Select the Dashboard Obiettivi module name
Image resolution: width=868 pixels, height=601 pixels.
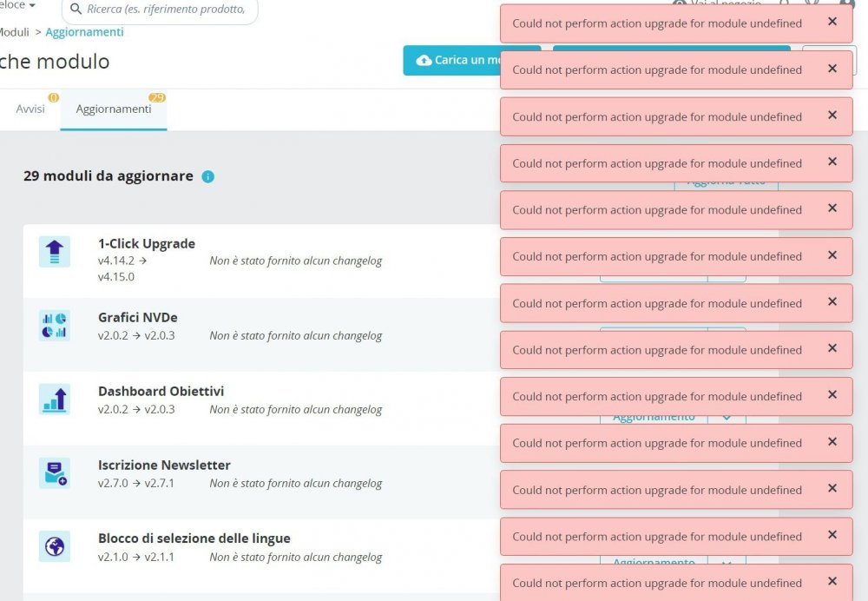(161, 391)
